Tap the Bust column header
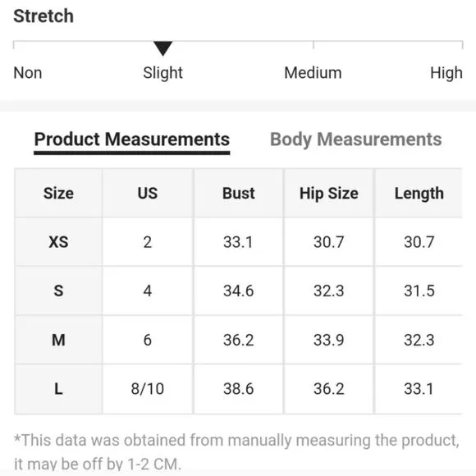This screenshot has width=476, height=476. [x=238, y=193]
